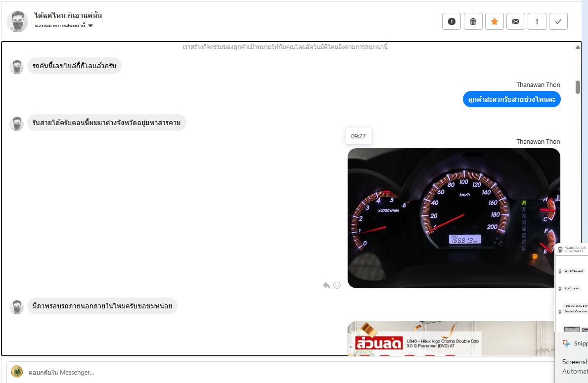Click the scroll-up arrow of the chat
Screen dimensions: 588x383
coord(577,47)
